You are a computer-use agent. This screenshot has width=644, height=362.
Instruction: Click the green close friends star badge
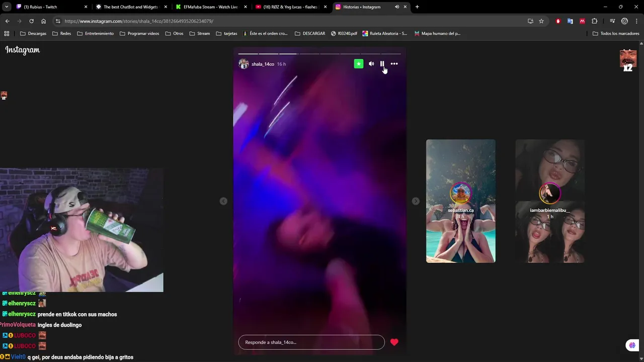click(358, 64)
